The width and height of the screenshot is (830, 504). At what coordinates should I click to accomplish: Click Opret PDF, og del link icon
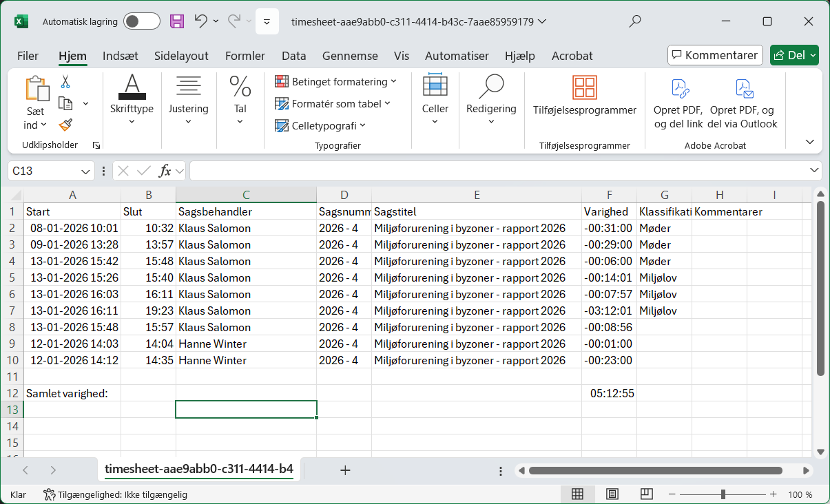click(679, 87)
